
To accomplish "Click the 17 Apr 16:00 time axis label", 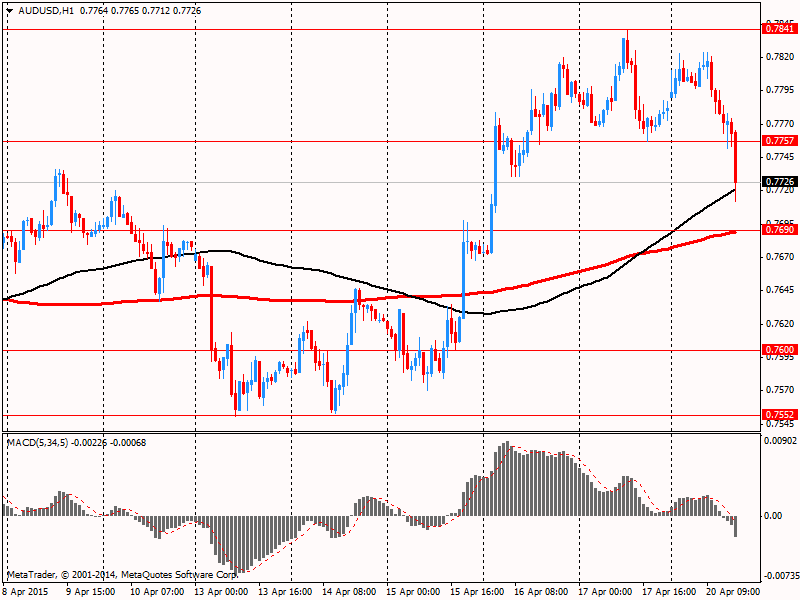I will 668,592.
